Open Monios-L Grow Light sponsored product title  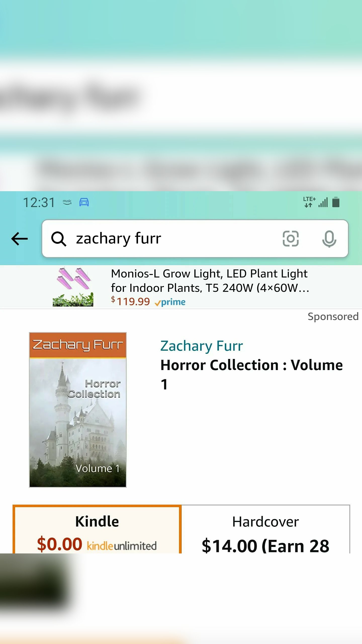click(x=210, y=280)
